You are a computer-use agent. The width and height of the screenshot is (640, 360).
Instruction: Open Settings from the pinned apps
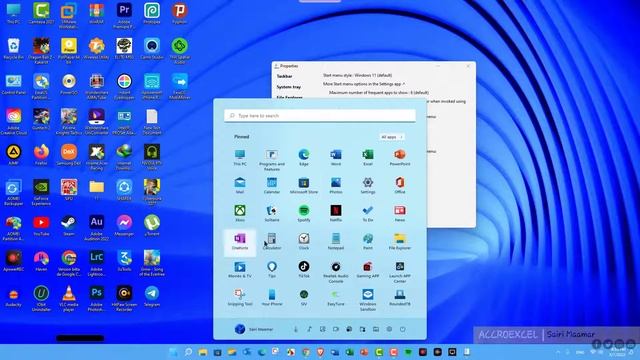367,185
